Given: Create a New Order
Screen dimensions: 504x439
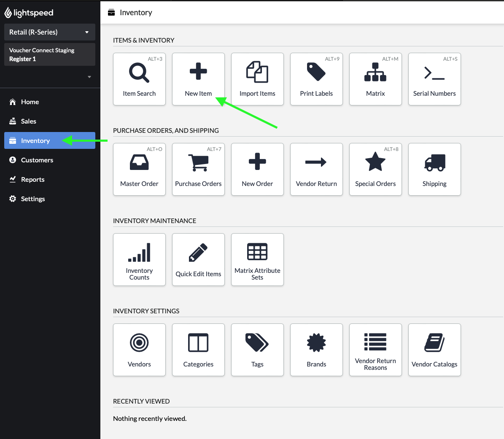Looking at the screenshot, I should tap(257, 170).
